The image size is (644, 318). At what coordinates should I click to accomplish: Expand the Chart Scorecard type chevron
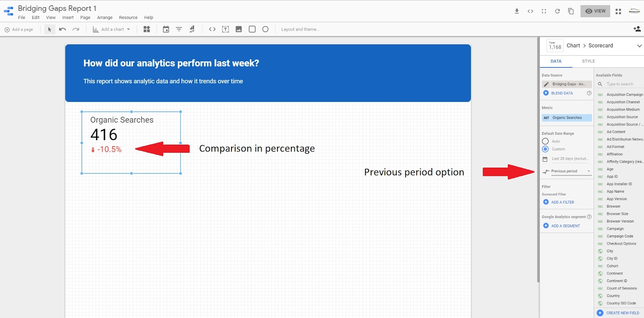639,46
